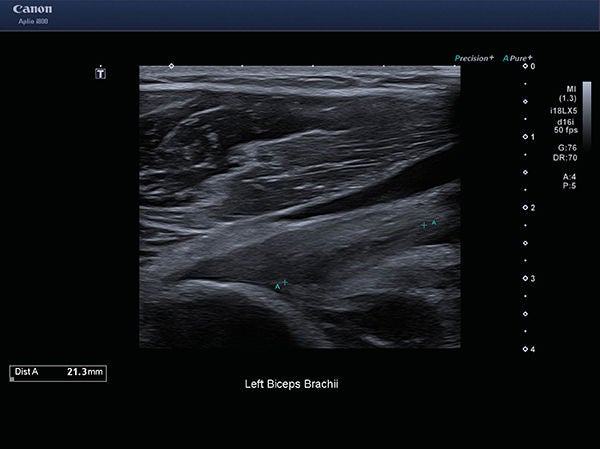Click the MI (1.3) readout
600x449 pixels.
[568, 94]
